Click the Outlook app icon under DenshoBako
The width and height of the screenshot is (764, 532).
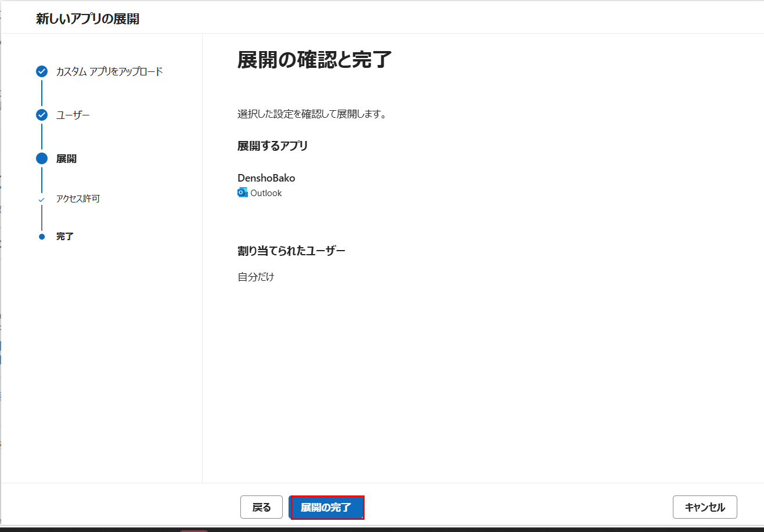(243, 193)
